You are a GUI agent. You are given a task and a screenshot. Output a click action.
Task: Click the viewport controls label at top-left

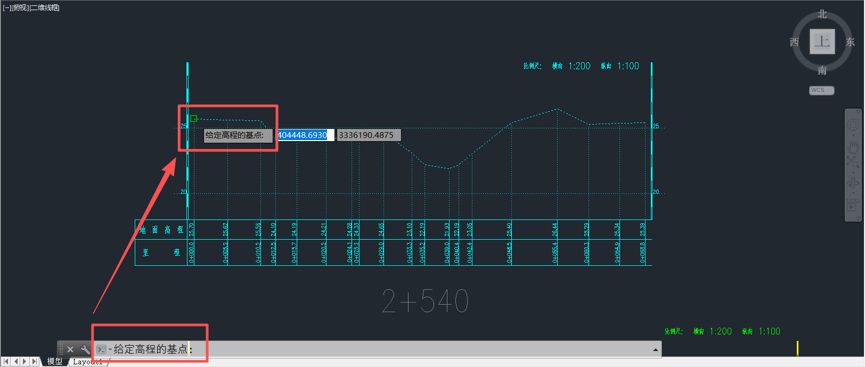(31, 8)
